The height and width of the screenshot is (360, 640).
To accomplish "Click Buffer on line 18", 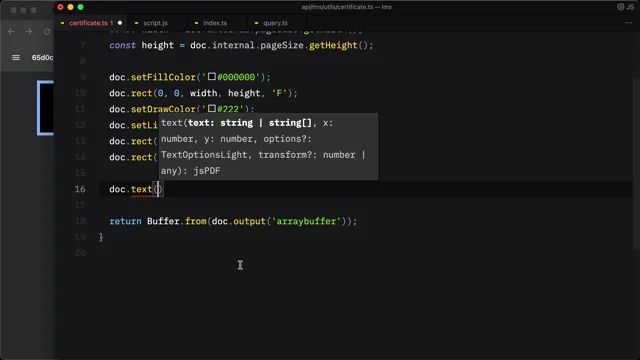I will (x=163, y=221).
